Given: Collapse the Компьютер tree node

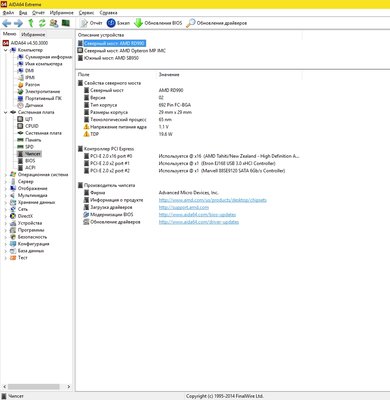Looking at the screenshot, I should point(6,50).
